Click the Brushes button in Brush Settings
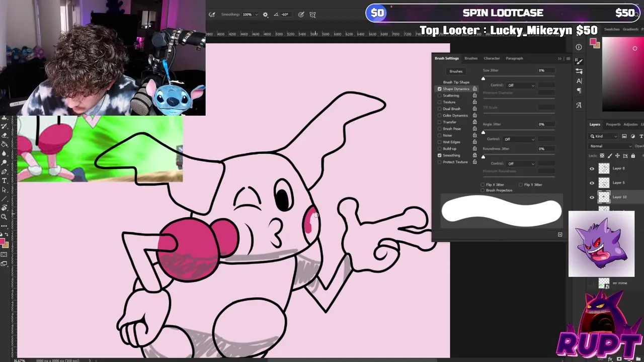644x362 pixels. pos(456,71)
